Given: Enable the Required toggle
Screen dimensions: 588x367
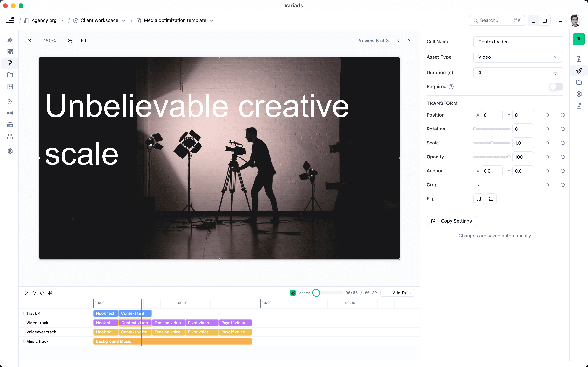Looking at the screenshot, I should [x=556, y=87].
